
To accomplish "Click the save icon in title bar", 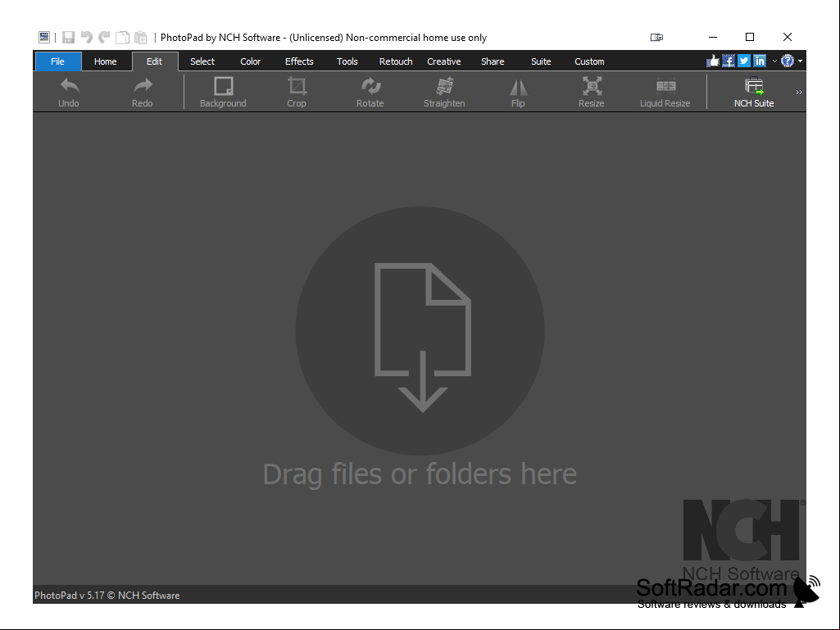I will click(x=68, y=37).
